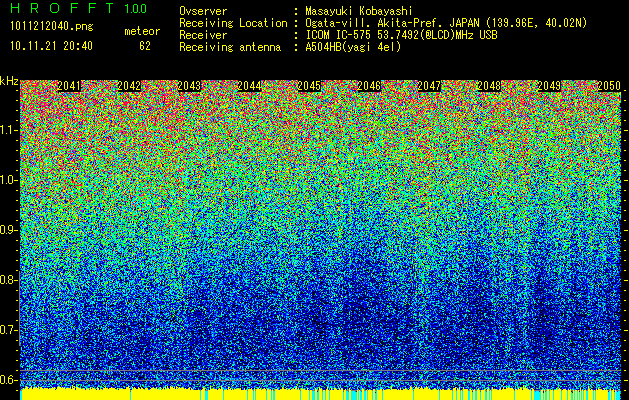Screen dimensions: 629x400
Task: Click the filename 1011212040.png
Action: tap(52, 26)
